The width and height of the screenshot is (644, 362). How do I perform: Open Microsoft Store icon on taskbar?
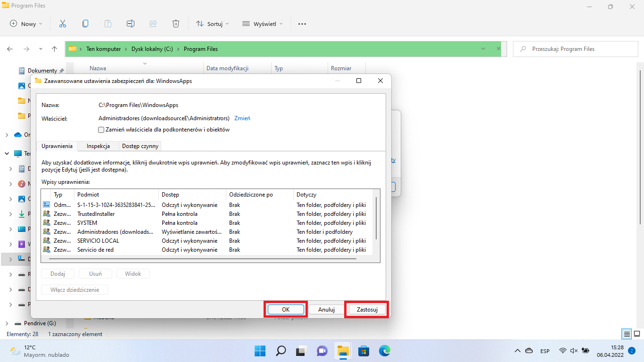[363, 351]
